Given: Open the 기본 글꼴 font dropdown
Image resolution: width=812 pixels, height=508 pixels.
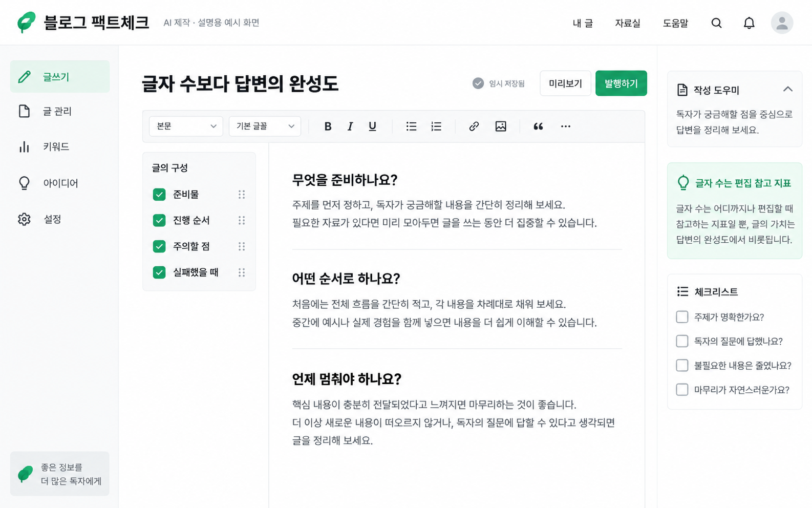Looking at the screenshot, I should [265, 126].
